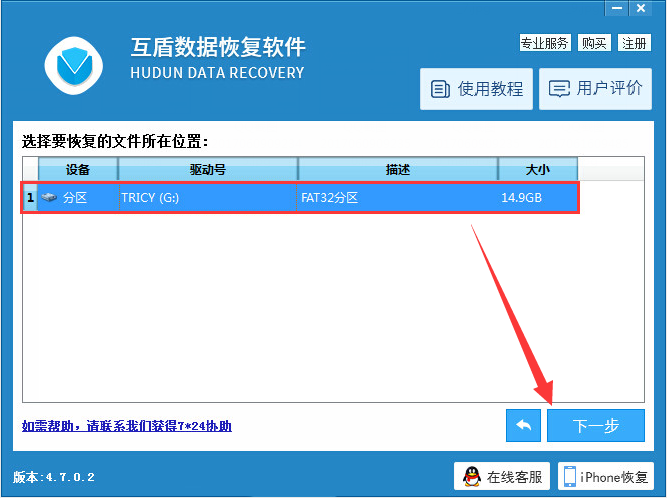
Task: Select the TRICY (G:) drive cell
Action: [208, 198]
